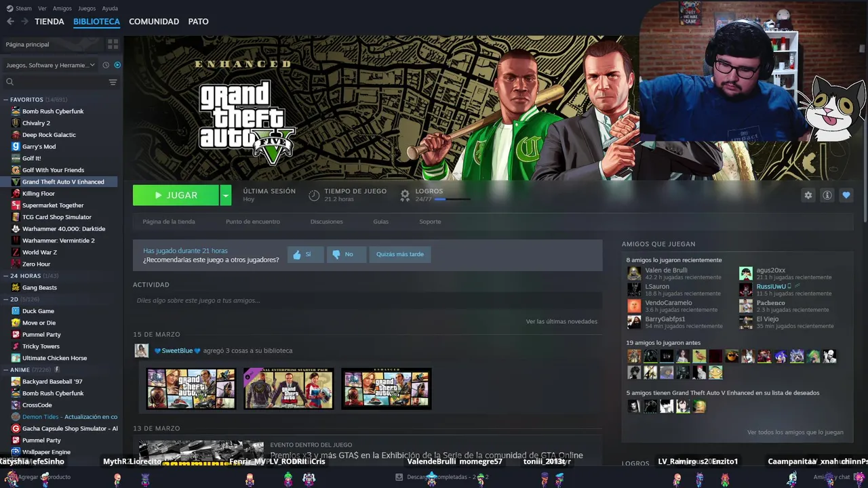Open Criminal Enterprise Starter Pack thumbnail

pyautogui.click(x=289, y=388)
